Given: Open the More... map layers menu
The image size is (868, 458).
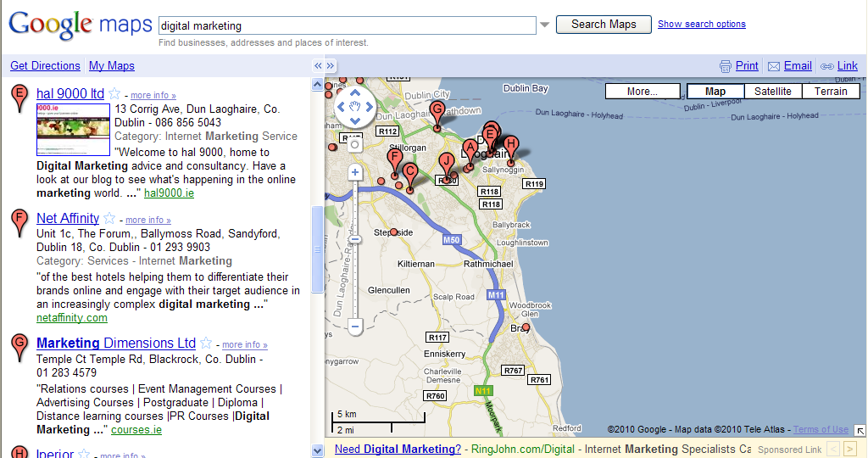Looking at the screenshot, I should pyautogui.click(x=643, y=92).
